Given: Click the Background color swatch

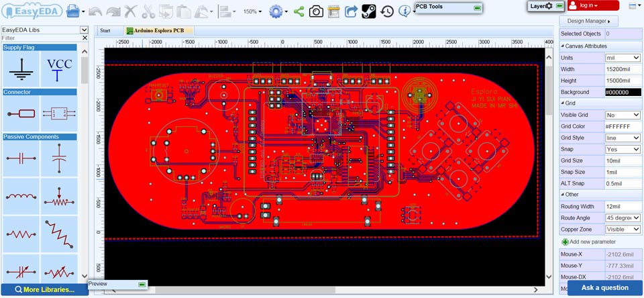Looking at the screenshot, I should coord(623,92).
